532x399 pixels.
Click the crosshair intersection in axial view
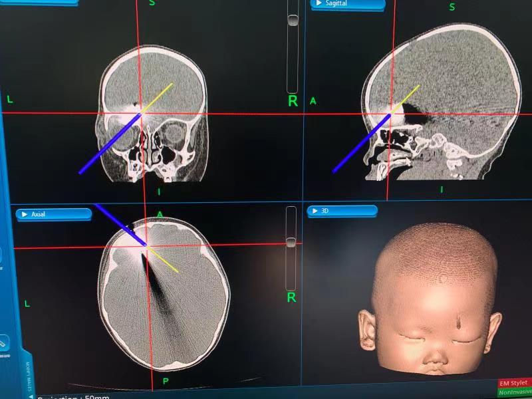(147, 247)
